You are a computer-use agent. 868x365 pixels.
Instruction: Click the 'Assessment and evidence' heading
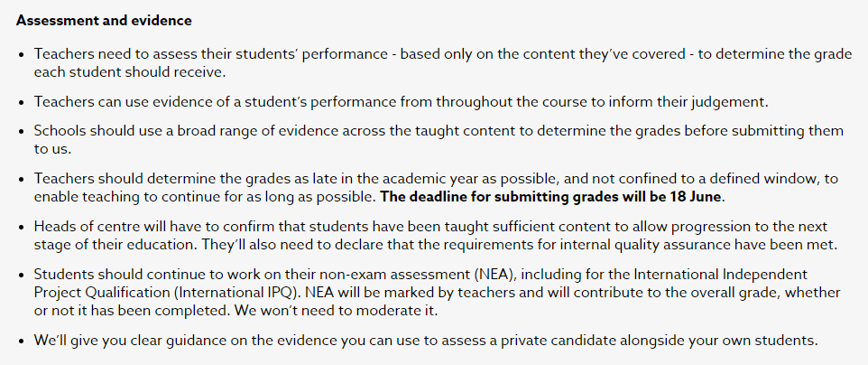pyautogui.click(x=104, y=21)
